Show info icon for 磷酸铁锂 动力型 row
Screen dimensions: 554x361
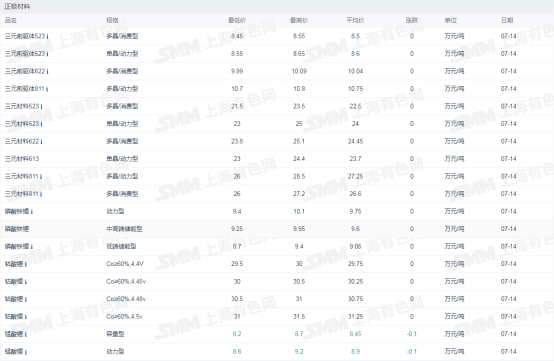coord(32,212)
